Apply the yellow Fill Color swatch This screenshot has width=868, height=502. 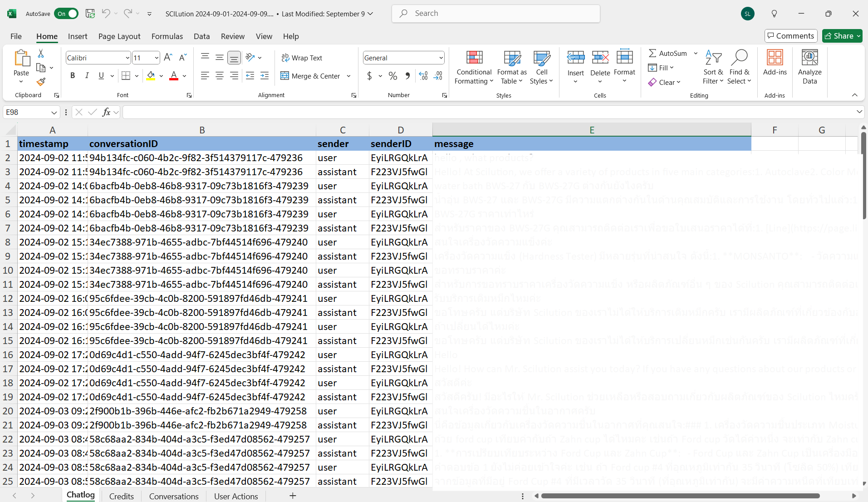coord(151,76)
